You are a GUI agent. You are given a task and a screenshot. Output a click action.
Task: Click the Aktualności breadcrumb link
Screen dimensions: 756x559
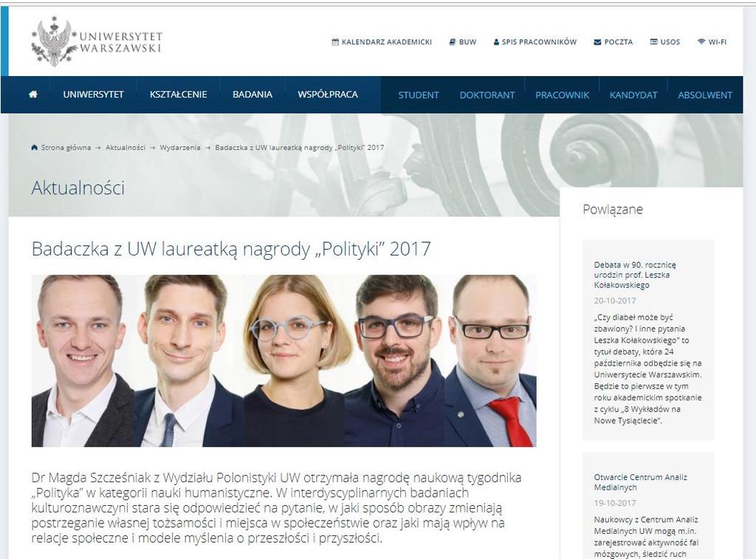pos(126,148)
